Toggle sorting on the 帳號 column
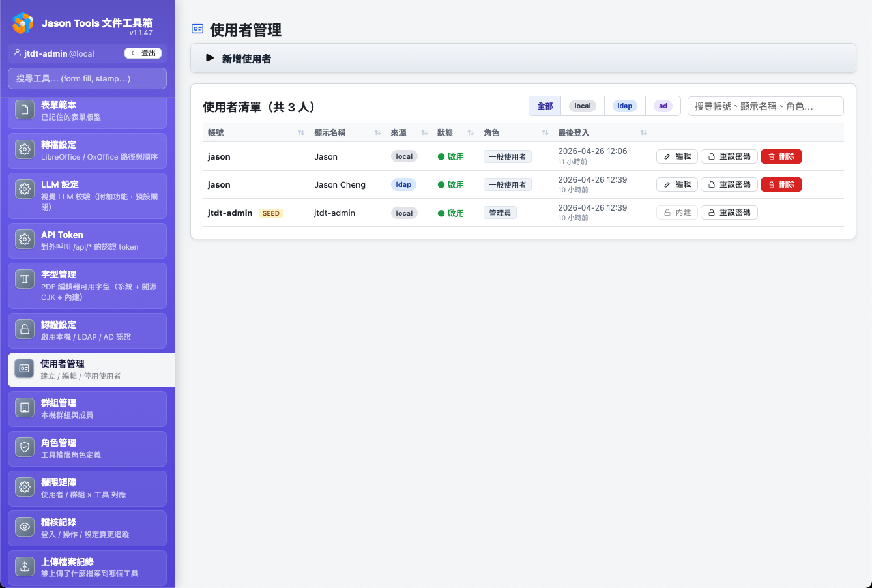This screenshot has width=872, height=588. coord(300,132)
